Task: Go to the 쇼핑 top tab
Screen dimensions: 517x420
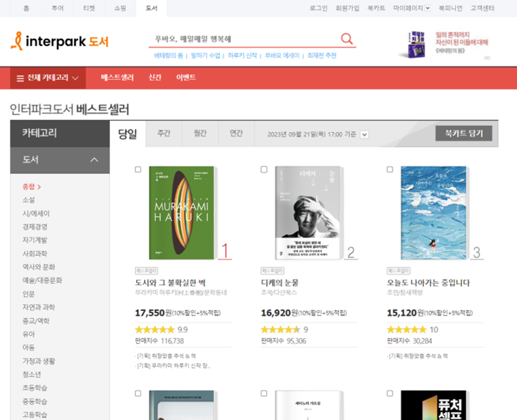Action: [121, 8]
